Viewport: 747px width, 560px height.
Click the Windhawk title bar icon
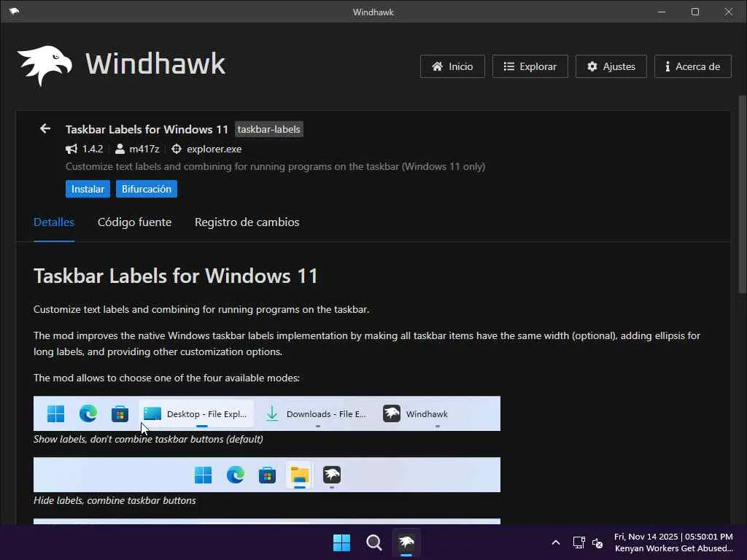point(14,12)
